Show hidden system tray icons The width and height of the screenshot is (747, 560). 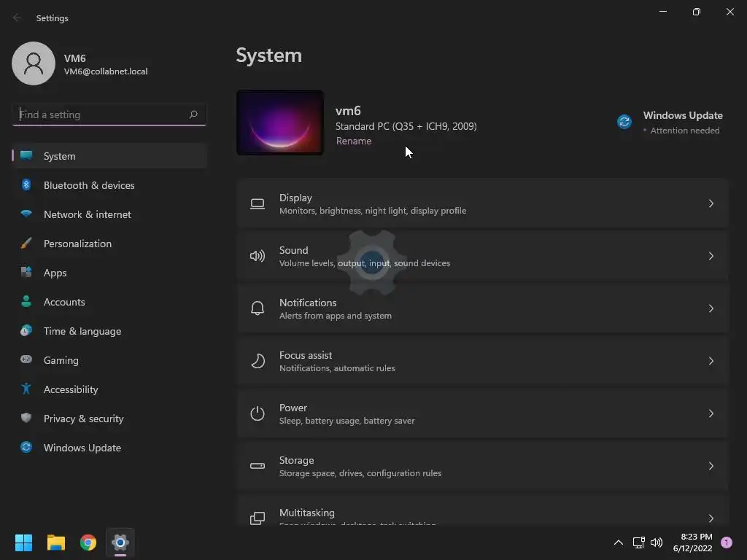(619, 542)
